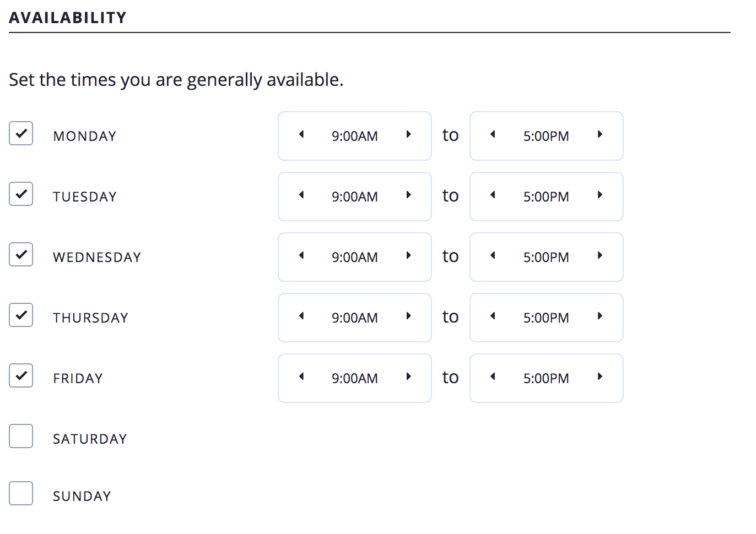
Task: Disable the Wednesday checkbox
Action: pos(21,254)
